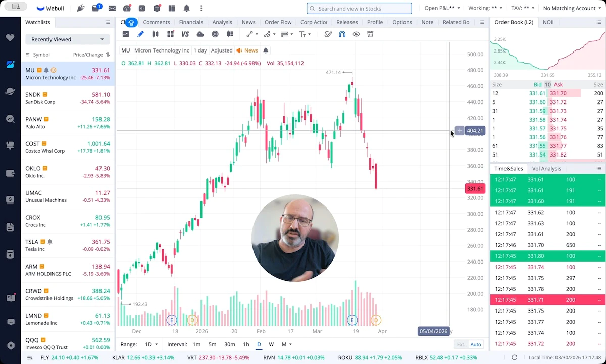Click the wallet icon in left sidebar
The image size is (606, 364).
[x=10, y=173]
